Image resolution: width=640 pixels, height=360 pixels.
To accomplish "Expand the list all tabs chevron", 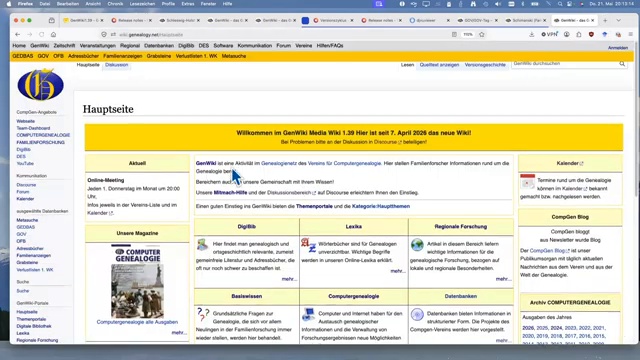I will click(x=619, y=20).
